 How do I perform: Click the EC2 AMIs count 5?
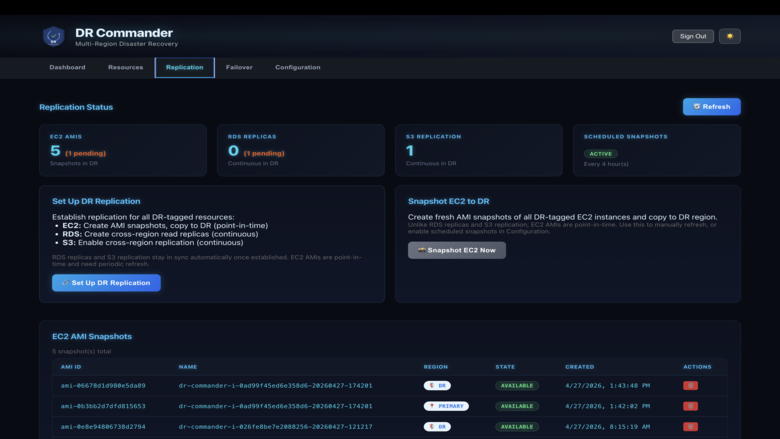tap(55, 150)
